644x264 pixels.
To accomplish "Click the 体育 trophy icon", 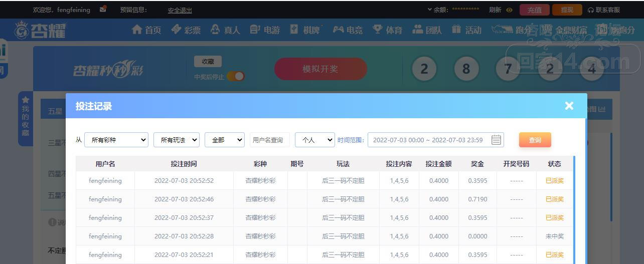I will (378, 30).
